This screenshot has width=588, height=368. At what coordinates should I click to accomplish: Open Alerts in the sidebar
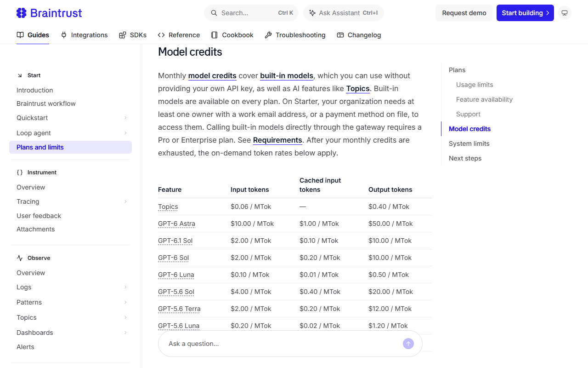25,347
